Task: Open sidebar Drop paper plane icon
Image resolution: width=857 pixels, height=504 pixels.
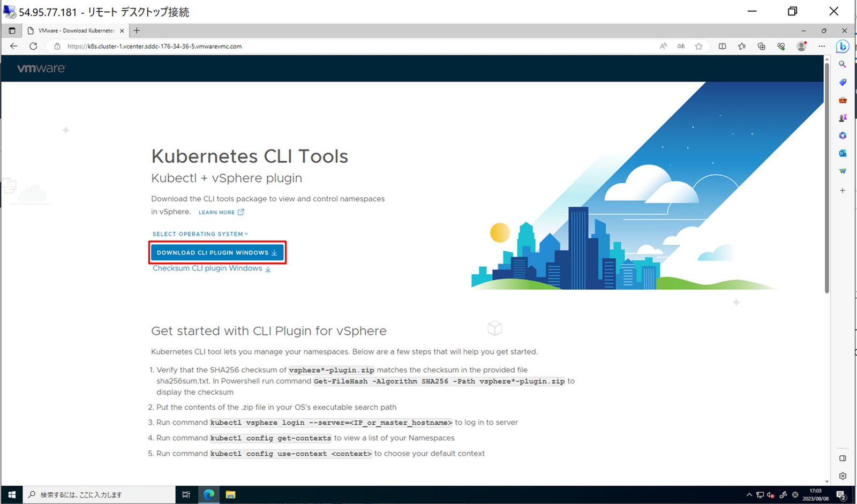Action: [843, 171]
